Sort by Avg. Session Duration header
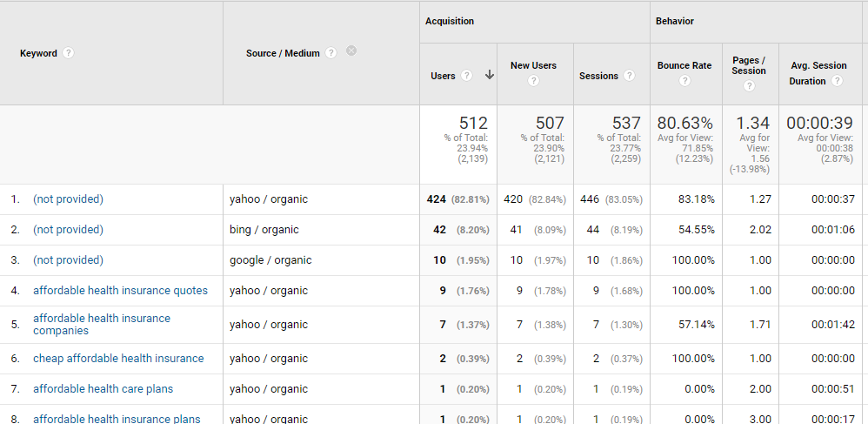Image resolution: width=868 pixels, height=424 pixels. [x=818, y=73]
